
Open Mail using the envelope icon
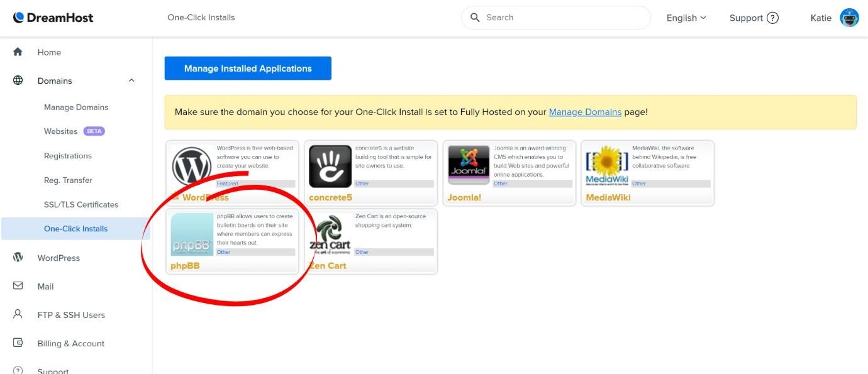[18, 286]
